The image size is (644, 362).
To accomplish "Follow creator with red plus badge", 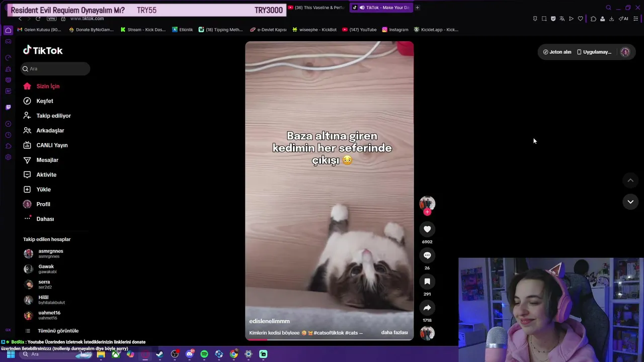I will 427,212.
